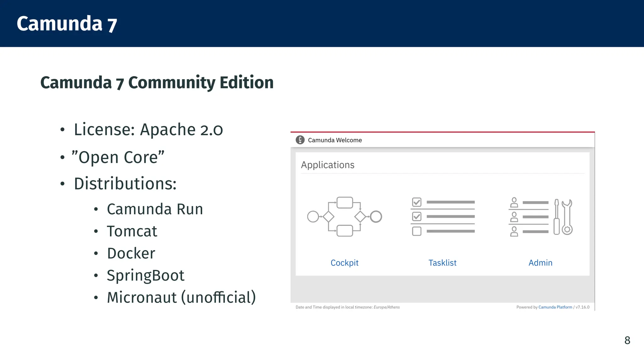
Task: Click the top user silhouette in the Admin icon
Action: (x=514, y=202)
